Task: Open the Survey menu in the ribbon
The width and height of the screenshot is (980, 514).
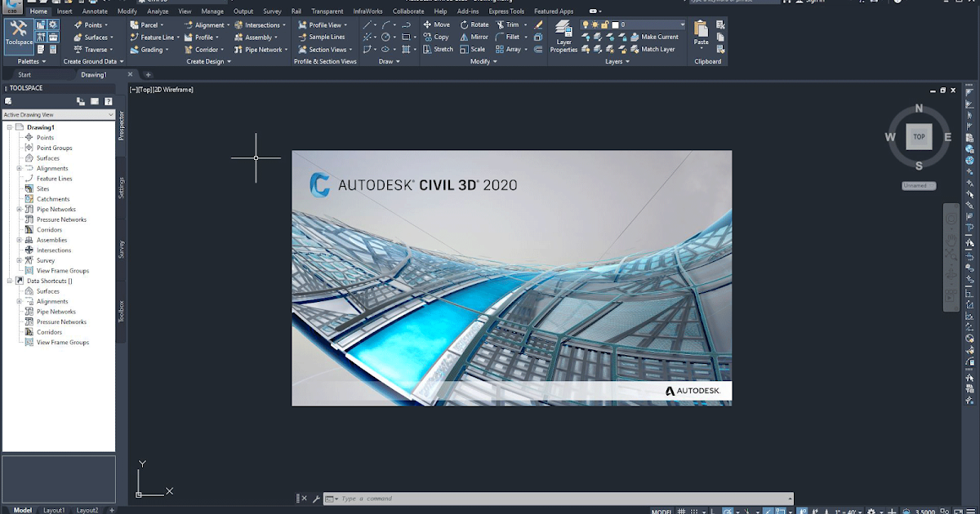Action: (x=272, y=11)
